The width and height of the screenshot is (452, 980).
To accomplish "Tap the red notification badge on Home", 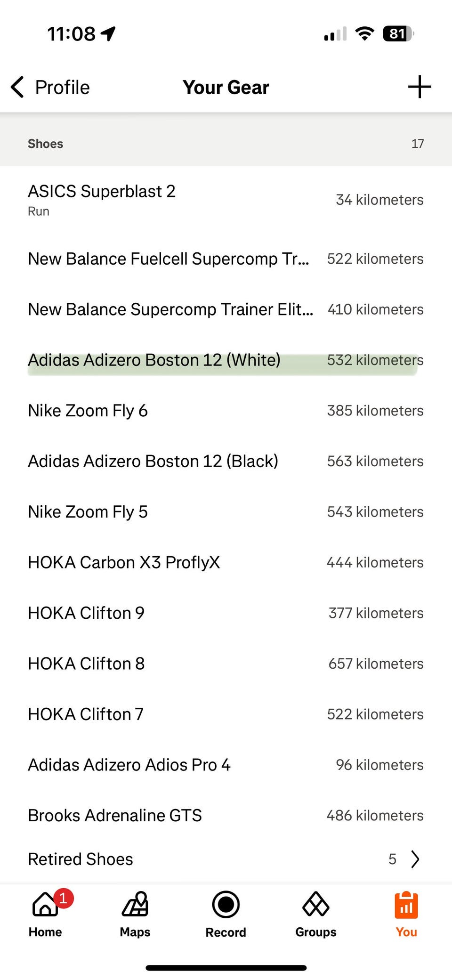I will (x=63, y=898).
